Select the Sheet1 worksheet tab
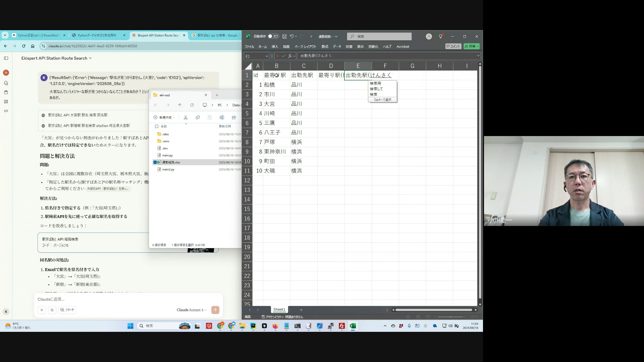Viewport: 644px width, 362px height. click(x=279, y=310)
